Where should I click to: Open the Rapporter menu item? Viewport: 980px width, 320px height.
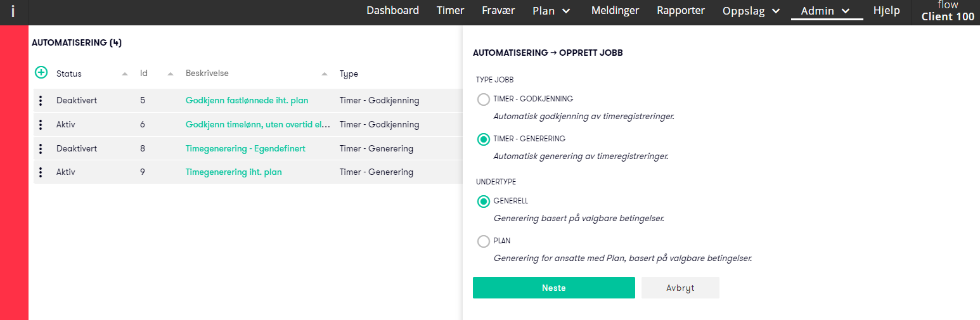tap(681, 10)
